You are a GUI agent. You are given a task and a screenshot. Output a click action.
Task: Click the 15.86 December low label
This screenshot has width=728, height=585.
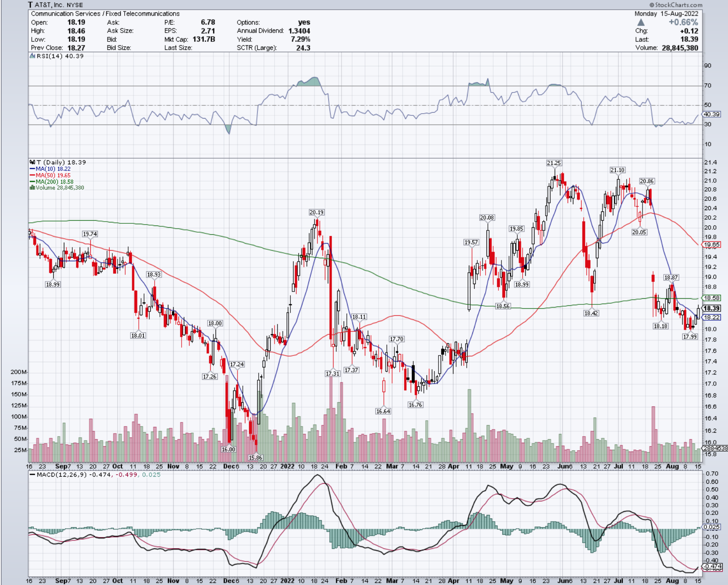click(x=255, y=458)
